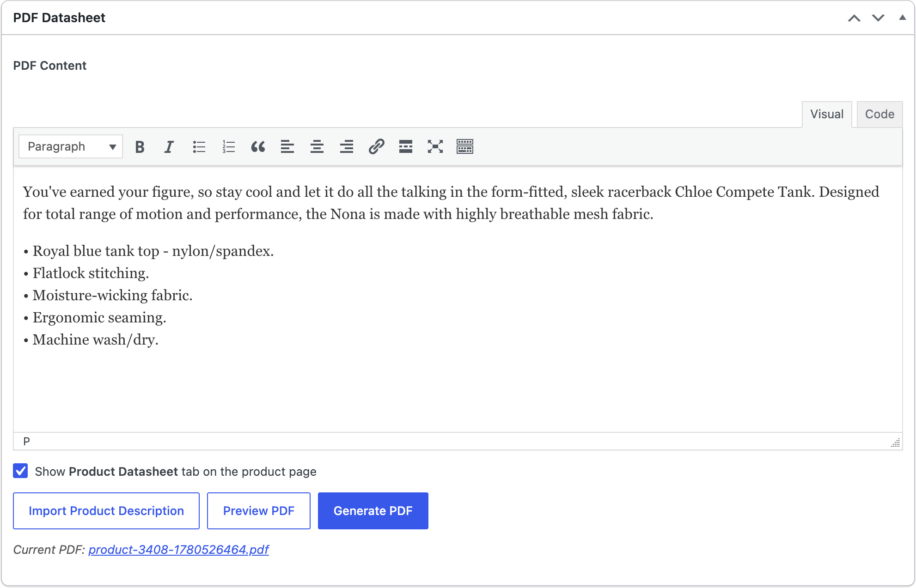Screen dimensions: 916x588
Task: Move PDF Datasheet panel down
Action: [878, 18]
